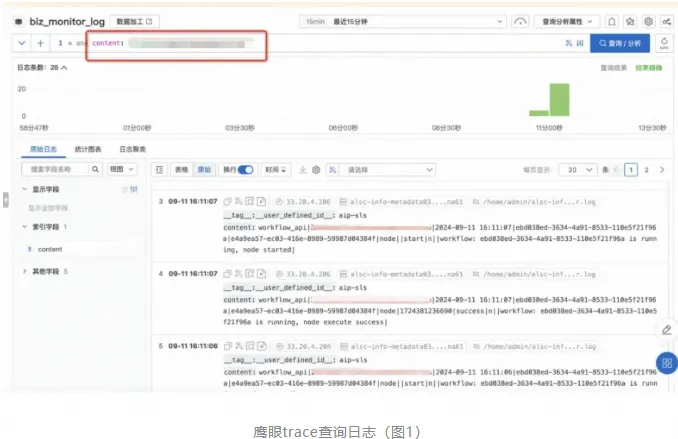Click the download logs icon
Screen dimensions: 678x439
point(303,170)
